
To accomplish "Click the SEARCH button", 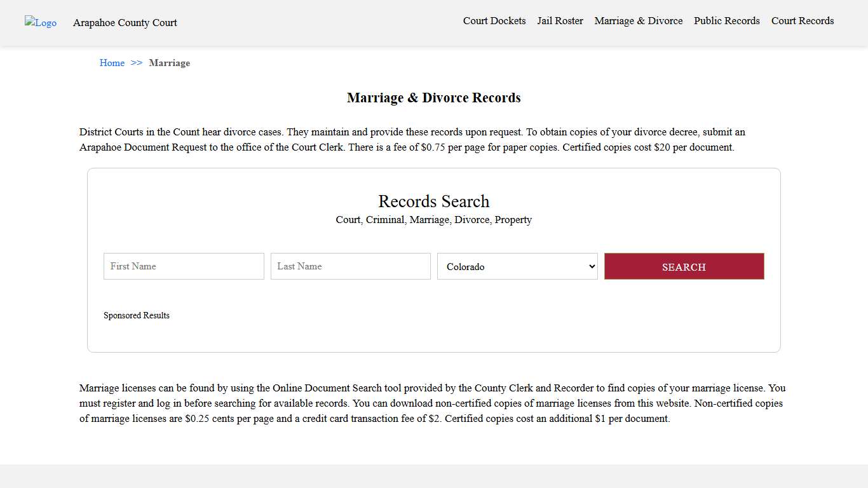I will 684,266.
